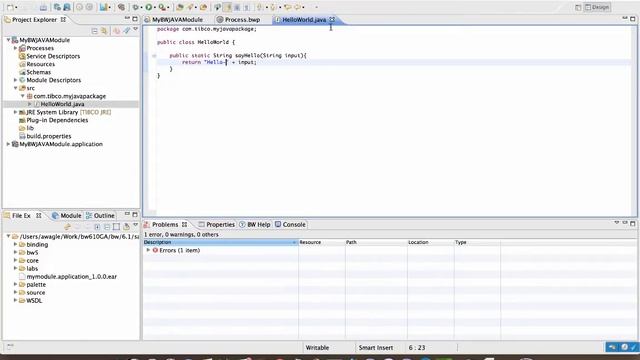Click the green Run button icon
The height and width of the screenshot is (360, 640).
coord(149,7)
